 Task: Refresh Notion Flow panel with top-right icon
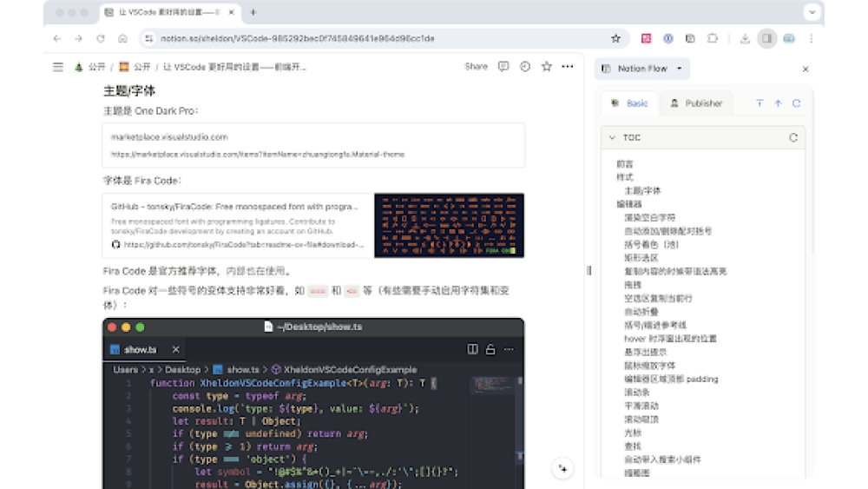pos(796,103)
